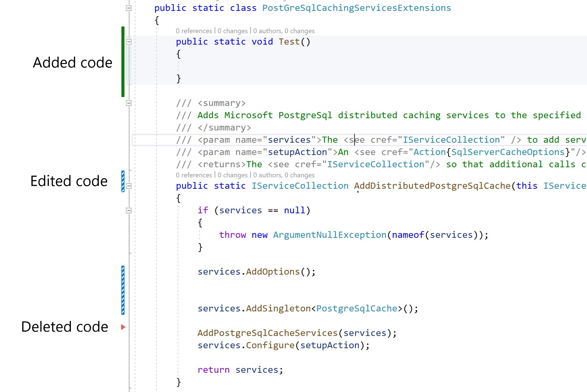Viewport: 587px width, 392px height.
Task: Click AddPostgreSqlCacheServices method call
Action: 267,333
